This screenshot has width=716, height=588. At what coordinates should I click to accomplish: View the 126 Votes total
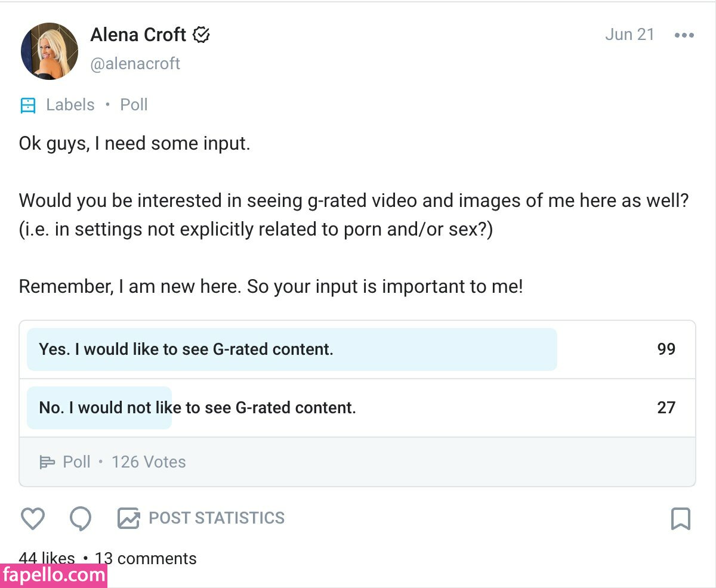coord(149,462)
